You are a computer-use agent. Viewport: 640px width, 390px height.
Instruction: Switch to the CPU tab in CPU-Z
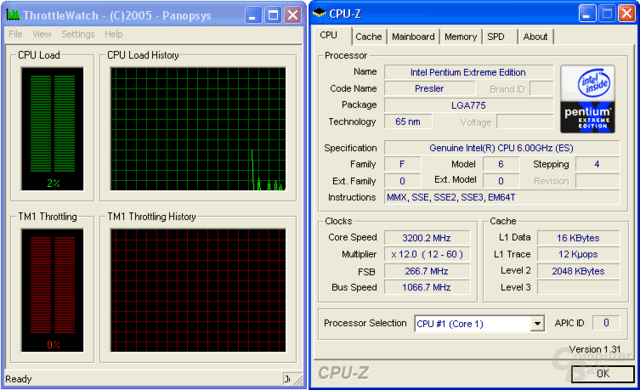(329, 35)
